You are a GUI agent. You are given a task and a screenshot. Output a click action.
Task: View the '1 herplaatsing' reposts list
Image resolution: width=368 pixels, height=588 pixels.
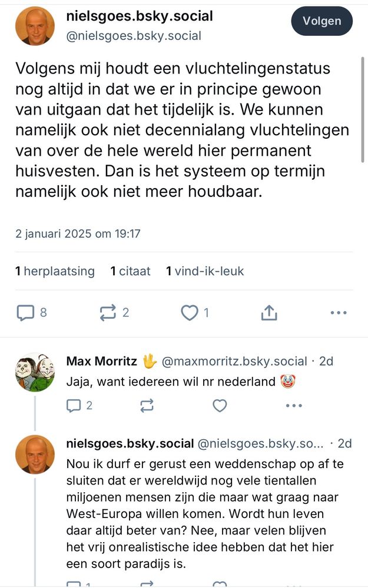coord(55,271)
